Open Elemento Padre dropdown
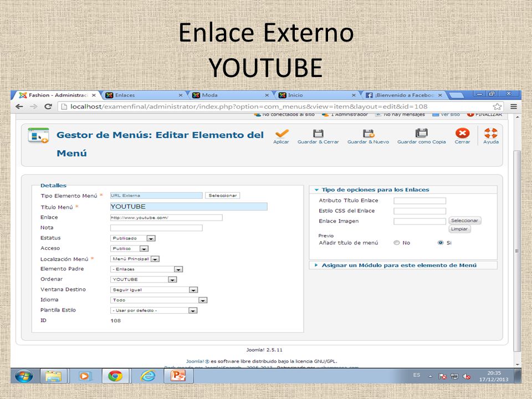 [146, 269]
